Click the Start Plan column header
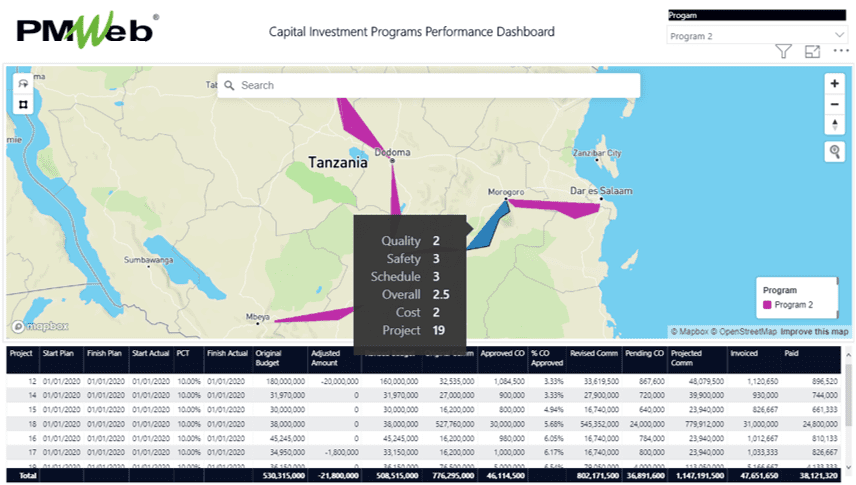This screenshot has width=856, height=485. (55, 353)
